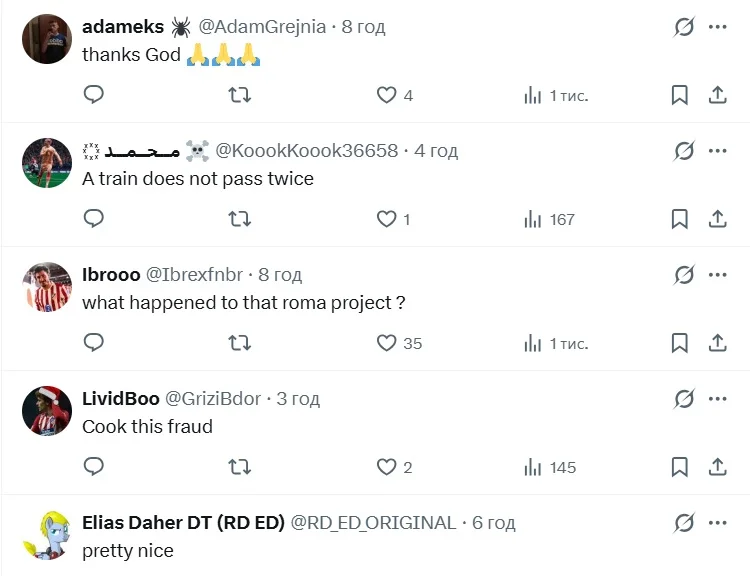Open more options on Ibrooo's tweet

click(717, 274)
